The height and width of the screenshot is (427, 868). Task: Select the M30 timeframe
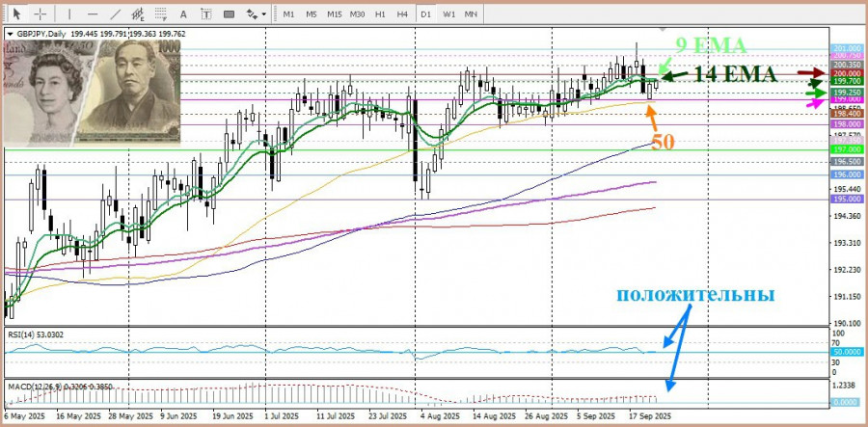[x=357, y=14]
